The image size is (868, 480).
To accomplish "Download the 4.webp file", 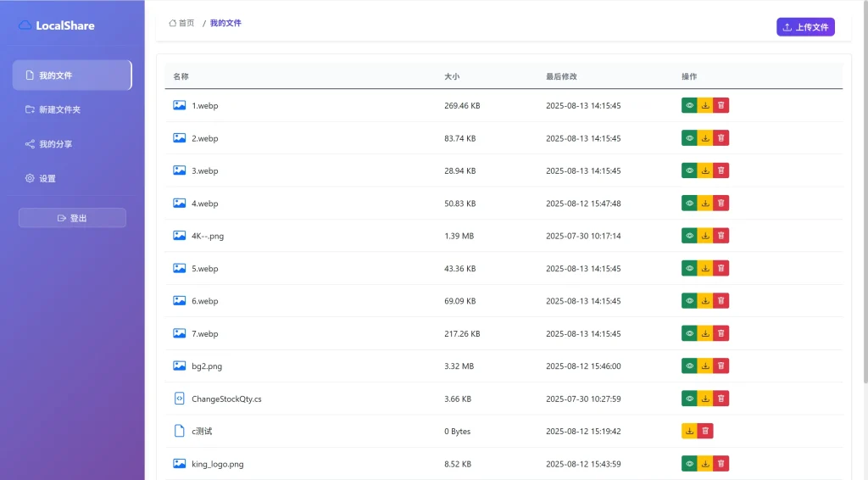I will 705,204.
